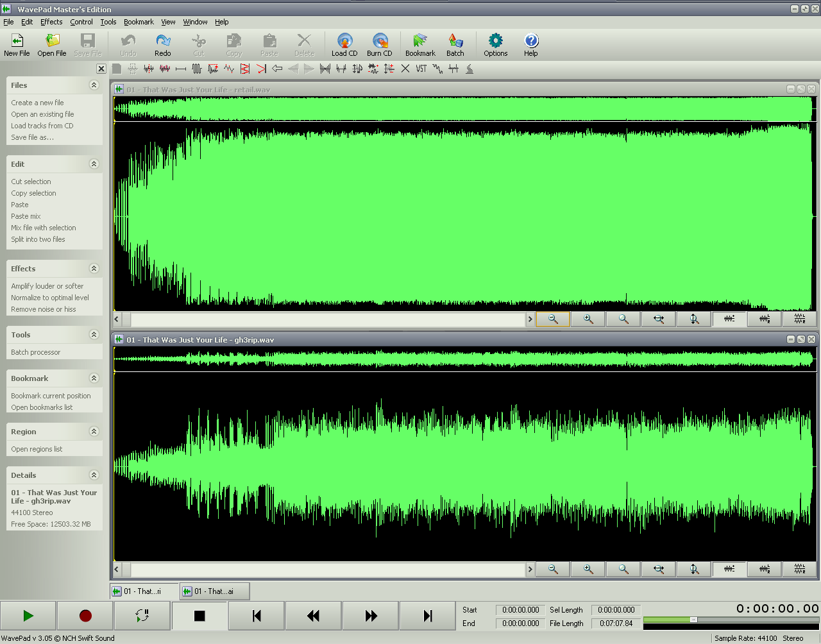The width and height of the screenshot is (821, 644).
Task: Open the Options gear icon
Action: click(x=496, y=45)
